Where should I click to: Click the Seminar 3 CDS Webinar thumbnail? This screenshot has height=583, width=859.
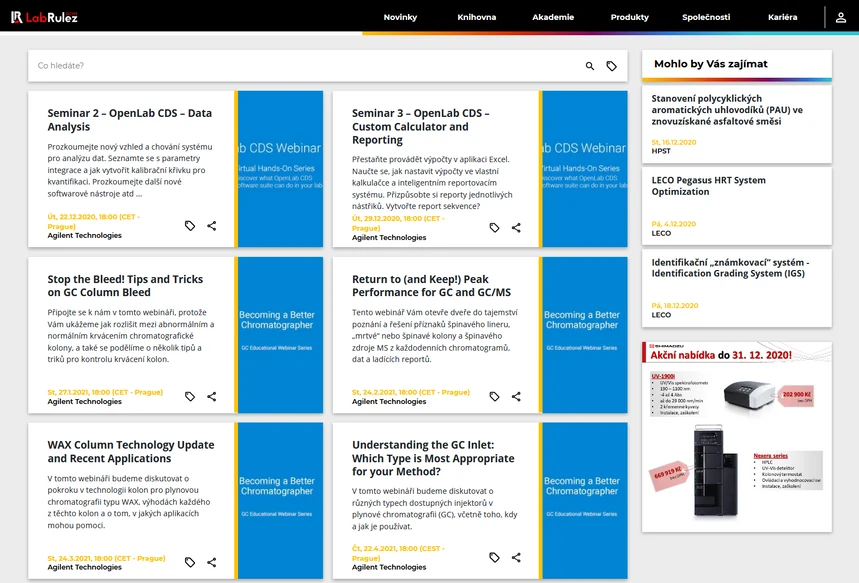point(585,169)
